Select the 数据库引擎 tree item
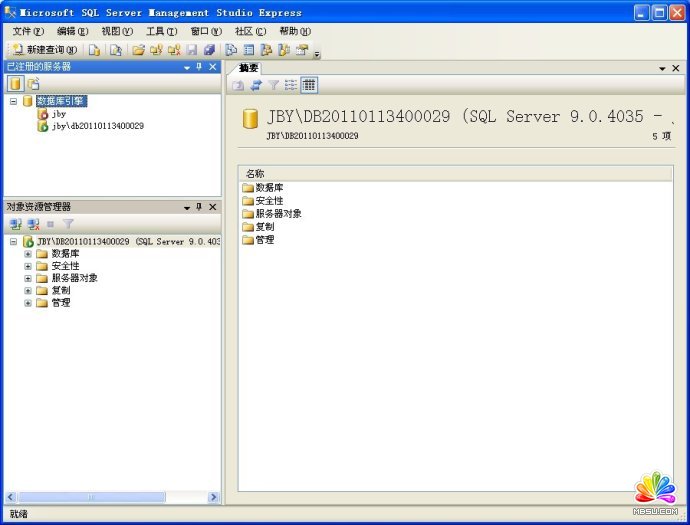The image size is (690, 525). pyautogui.click(x=61, y=101)
